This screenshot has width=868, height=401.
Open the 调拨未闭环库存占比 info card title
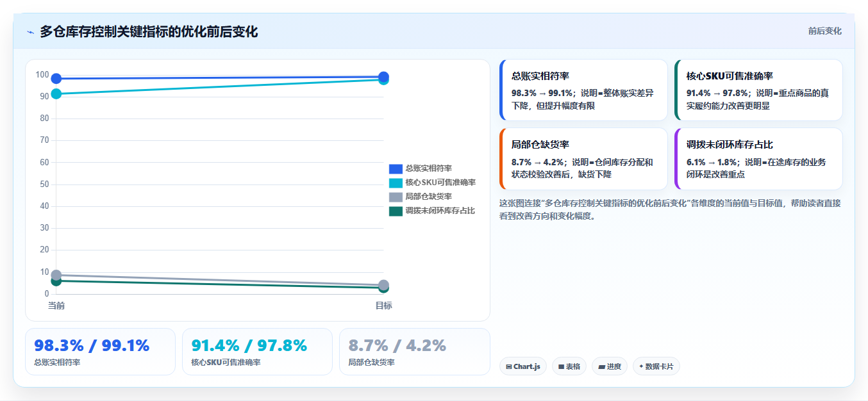coord(730,145)
